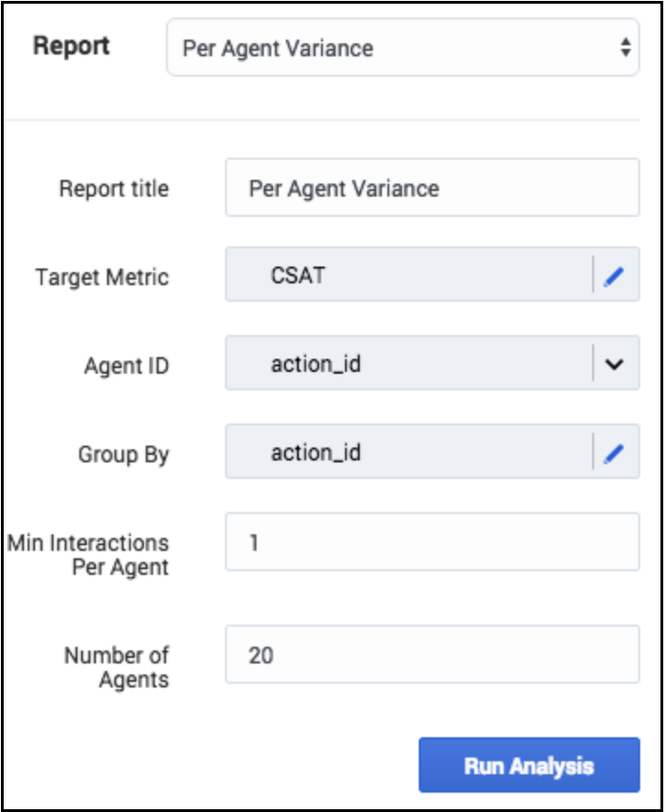Screen dimensions: 666x812
Task: Open the Report type selector arrows
Action: [x=626, y=47]
